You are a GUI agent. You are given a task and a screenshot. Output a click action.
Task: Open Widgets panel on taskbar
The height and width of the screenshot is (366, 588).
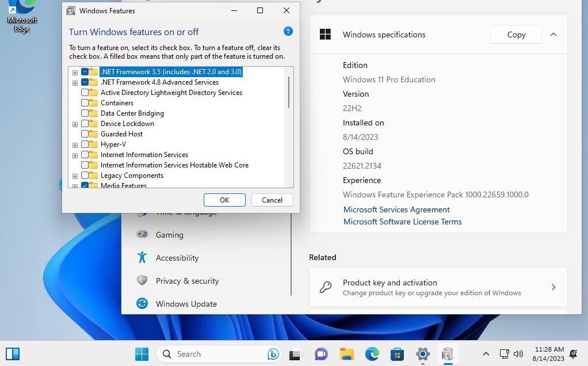click(13, 354)
